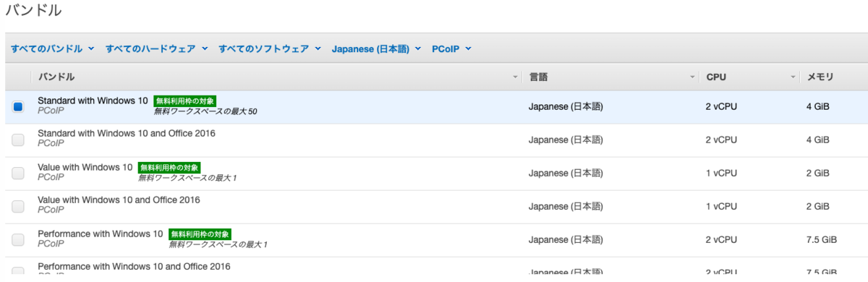Image resolution: width=868 pixels, height=282 pixels.
Task: Click 2 GiB in Value with Windows 10 and Office 2016 row
Action: click(x=818, y=206)
